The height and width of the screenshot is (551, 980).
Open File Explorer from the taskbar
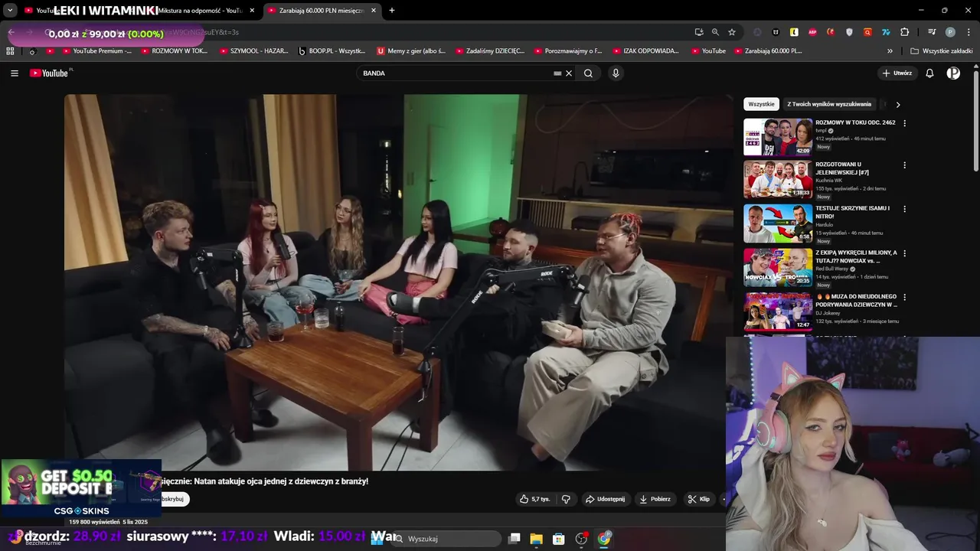pos(536,539)
